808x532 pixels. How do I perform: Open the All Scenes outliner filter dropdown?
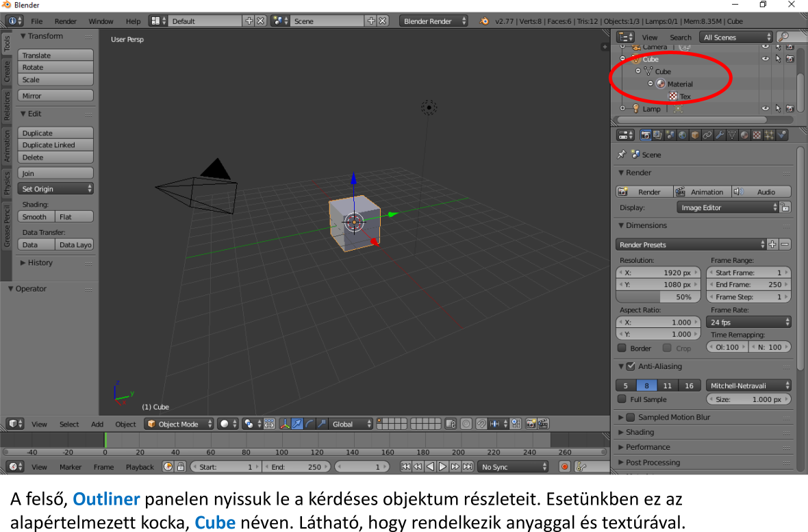tap(736, 37)
